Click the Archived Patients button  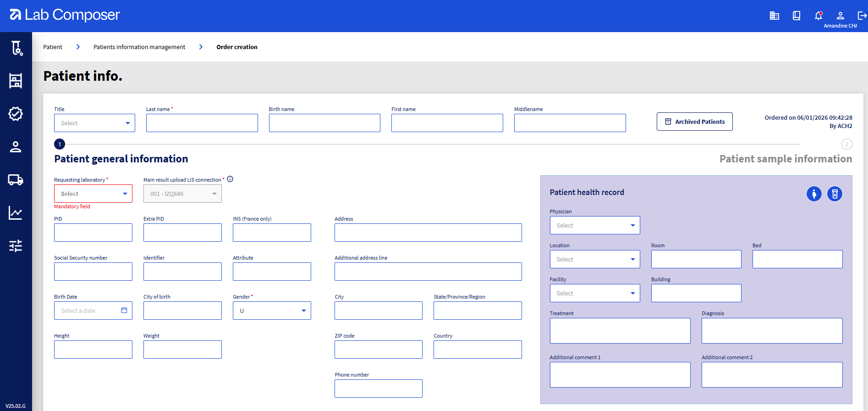point(694,122)
